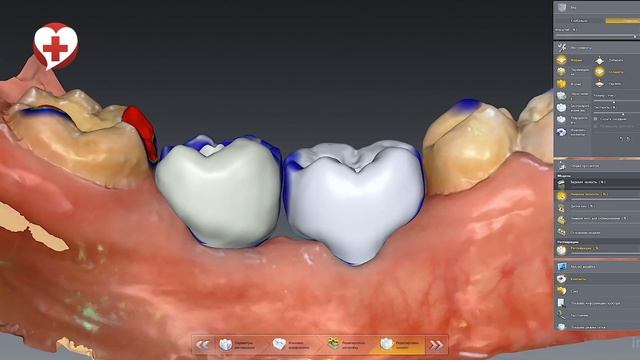Toggle the highlighted Contacts analysis tool
The width and height of the screenshot is (640, 360).
pos(562,279)
